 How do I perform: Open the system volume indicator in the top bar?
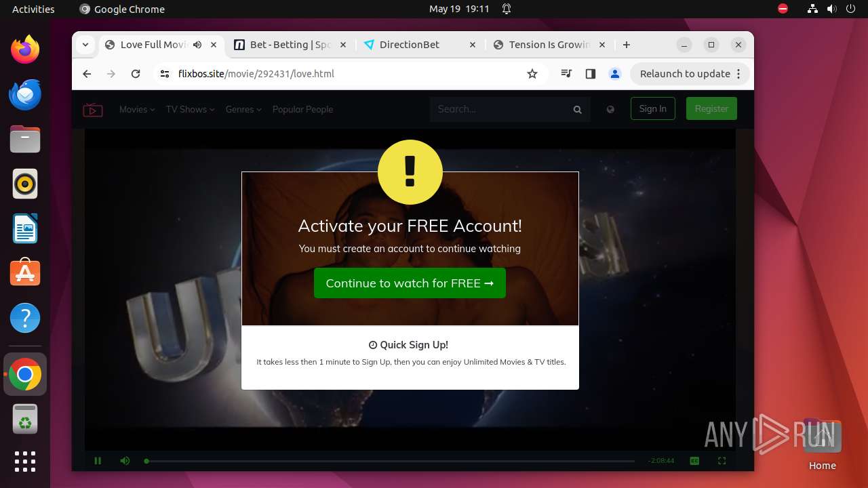point(832,9)
